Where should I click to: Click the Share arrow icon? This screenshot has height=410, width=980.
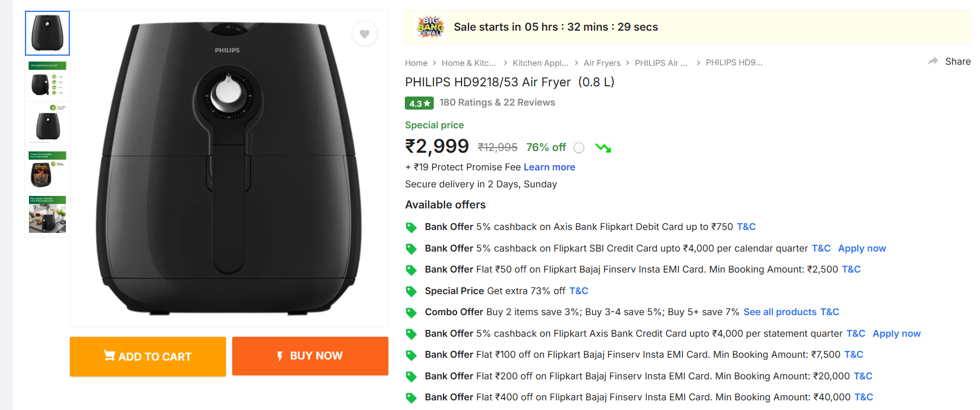(933, 61)
